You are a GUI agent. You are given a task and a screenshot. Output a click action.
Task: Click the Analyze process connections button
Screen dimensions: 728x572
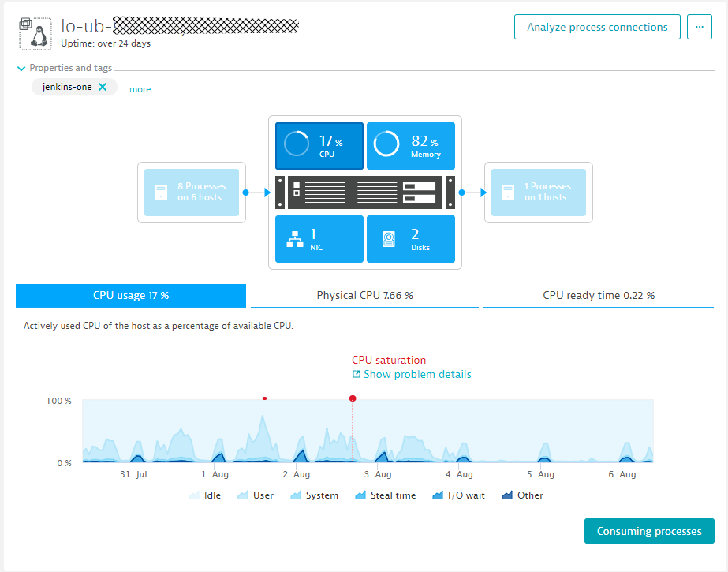(x=597, y=26)
